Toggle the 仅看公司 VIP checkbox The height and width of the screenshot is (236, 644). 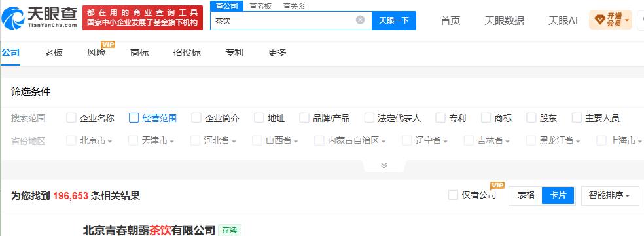point(453,195)
